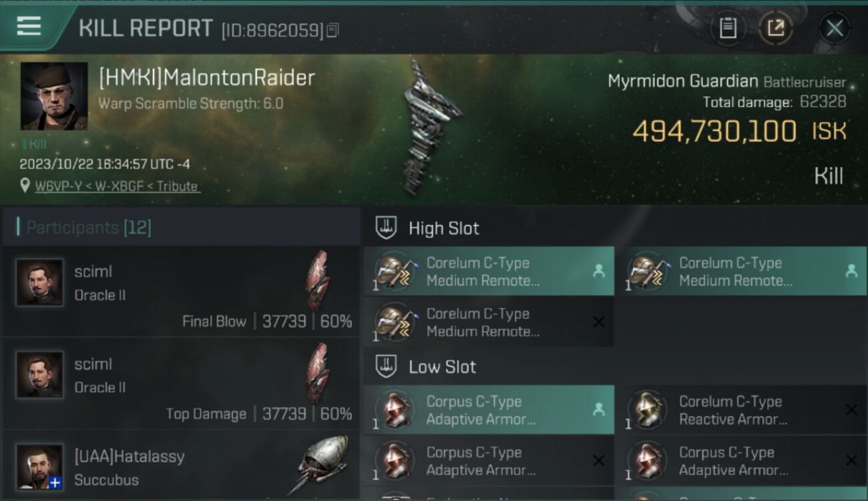Viewport: 868px width, 501px height.
Task: Click the destroyed Corelum Medium Remote module
Action: click(x=489, y=322)
